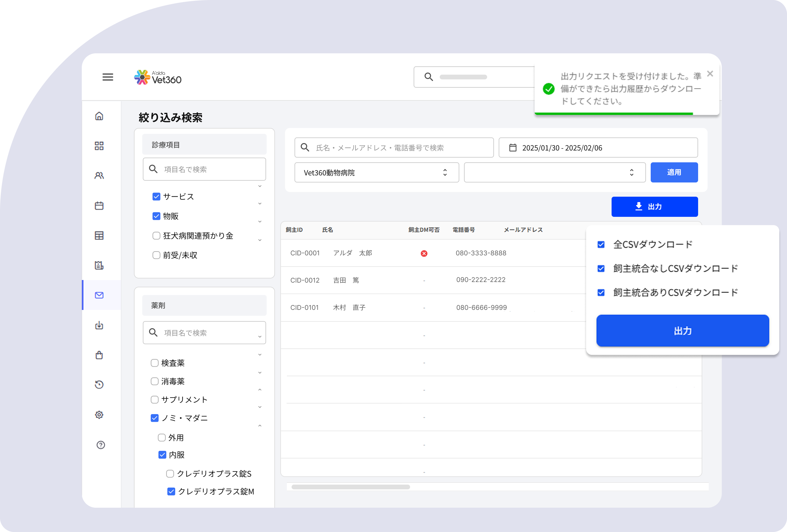
Task: Open the download-history sidebar icon
Action: [99, 325]
